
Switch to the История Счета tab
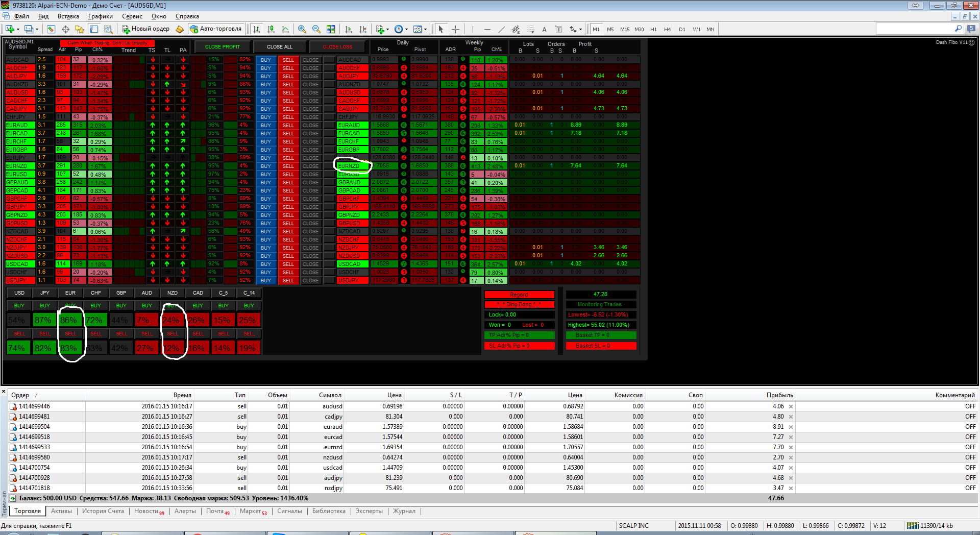pyautogui.click(x=103, y=511)
